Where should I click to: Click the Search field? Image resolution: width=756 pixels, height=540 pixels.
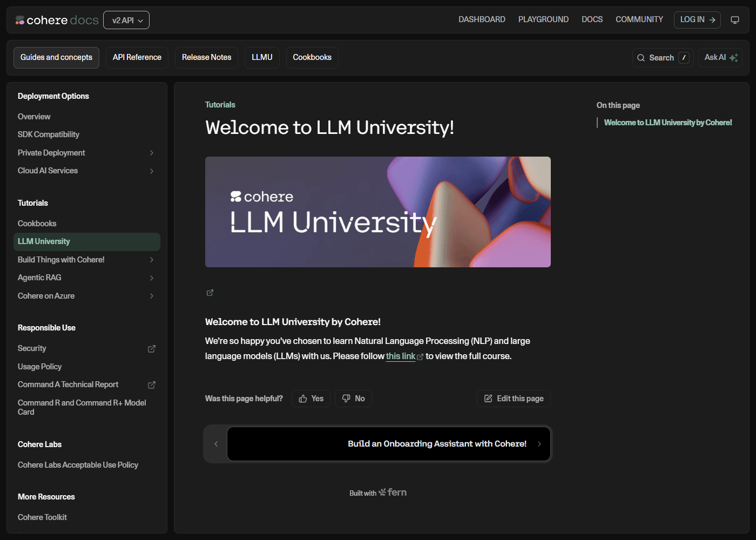pos(663,58)
